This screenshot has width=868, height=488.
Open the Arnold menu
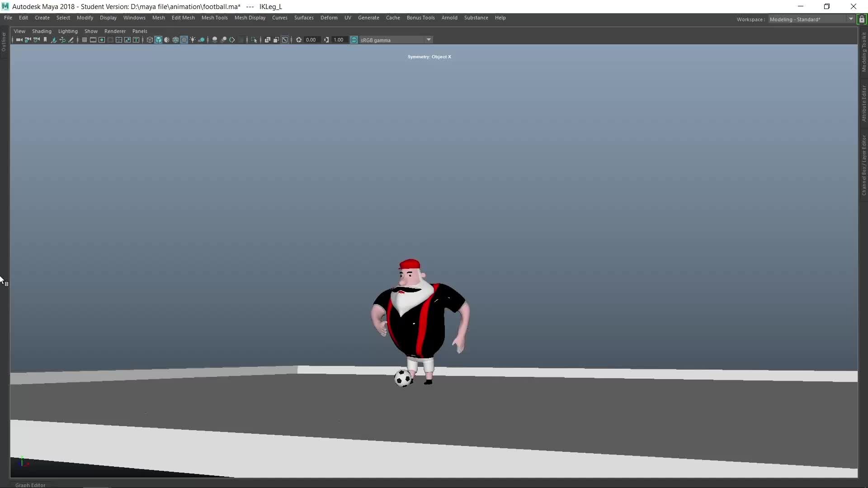pyautogui.click(x=449, y=18)
